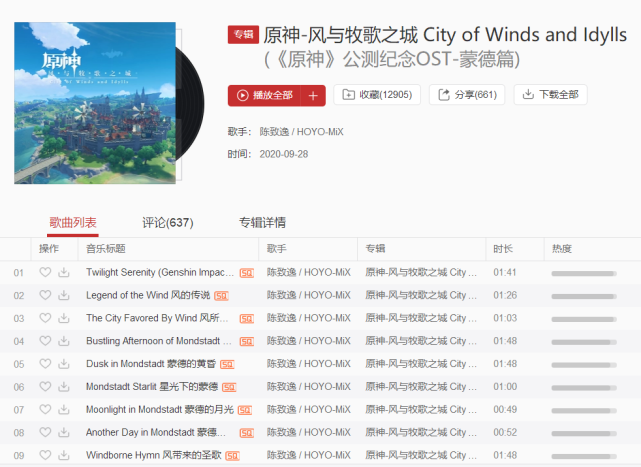Click artist 陈致逸 / HOYO-MiX in row 06

click(x=309, y=387)
